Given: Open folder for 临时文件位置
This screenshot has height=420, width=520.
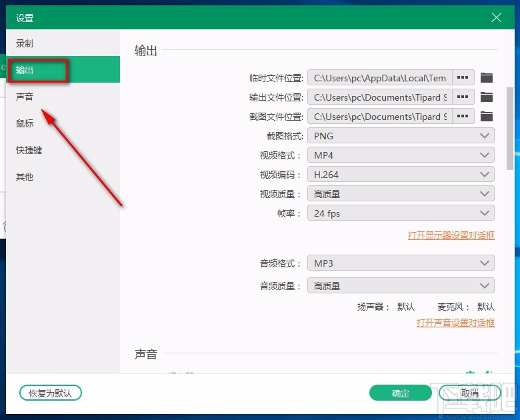Looking at the screenshot, I should coord(487,78).
